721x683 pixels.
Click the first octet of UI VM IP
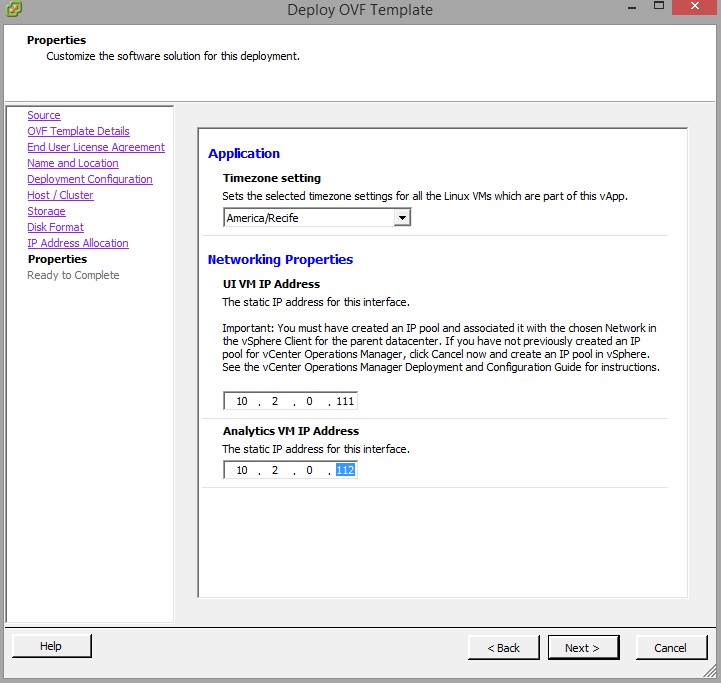pos(242,401)
